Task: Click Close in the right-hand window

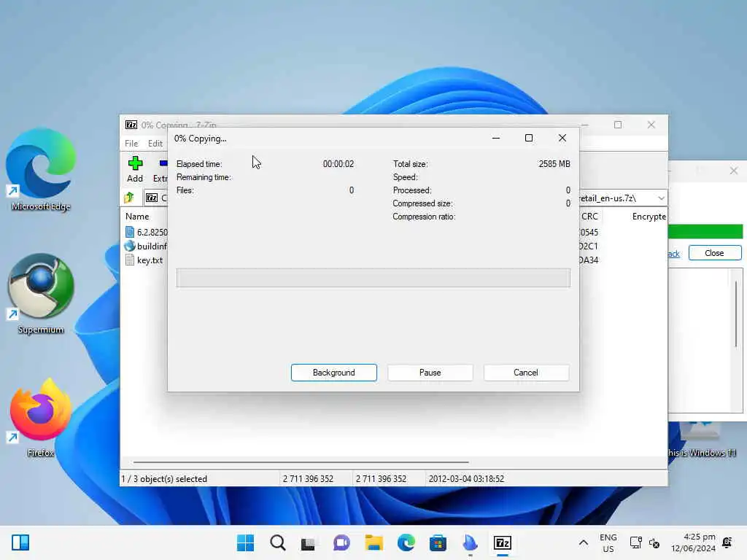Action: click(x=715, y=253)
